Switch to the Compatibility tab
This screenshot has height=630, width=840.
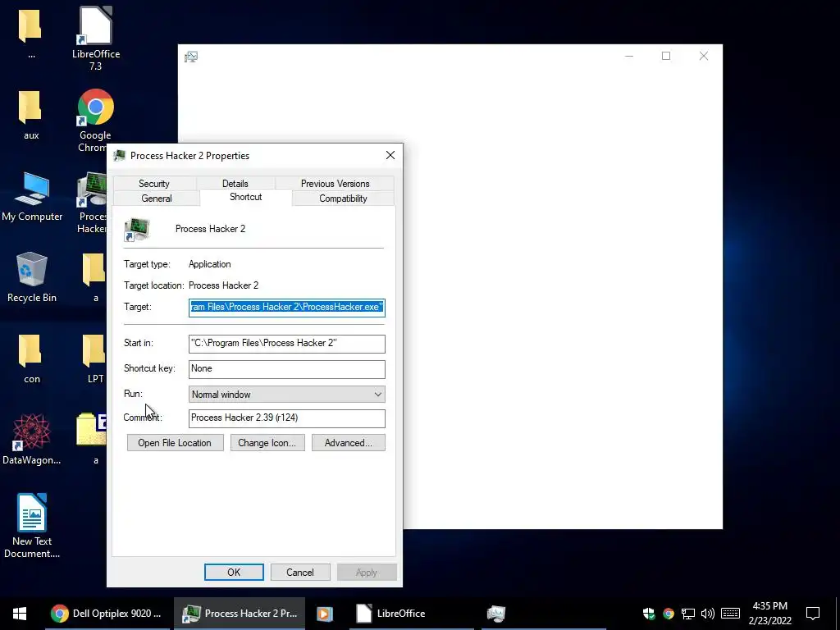tap(343, 199)
